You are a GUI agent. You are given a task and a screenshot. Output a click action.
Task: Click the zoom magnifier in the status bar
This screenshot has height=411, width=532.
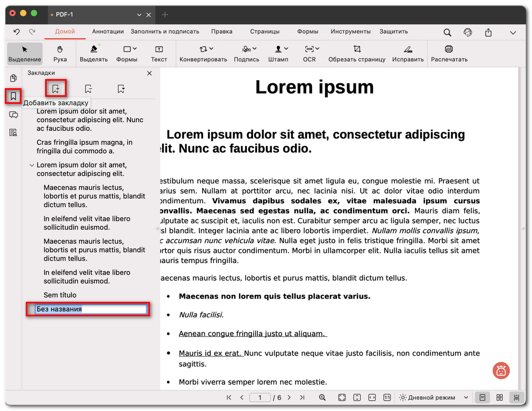(x=322, y=398)
